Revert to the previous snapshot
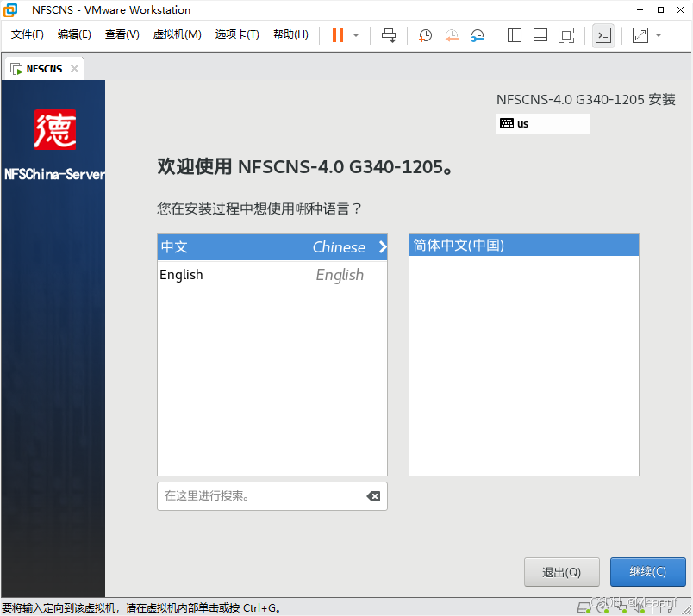The image size is (693, 616). 452,35
